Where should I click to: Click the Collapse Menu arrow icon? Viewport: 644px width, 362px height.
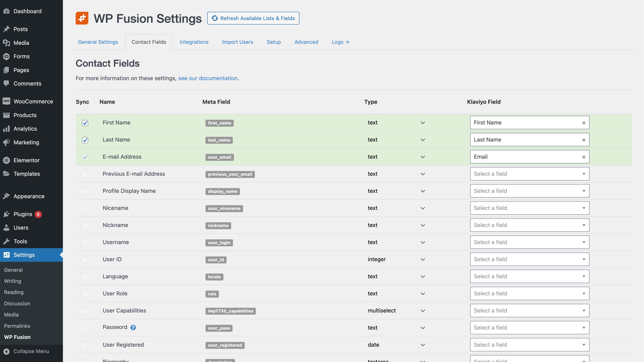point(6,351)
